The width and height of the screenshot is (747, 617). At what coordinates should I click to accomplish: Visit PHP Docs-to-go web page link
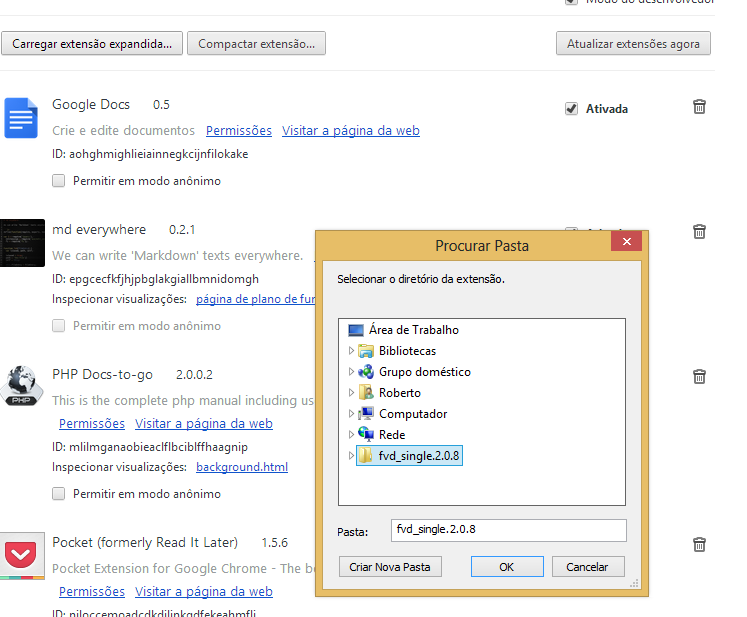pyautogui.click(x=204, y=424)
